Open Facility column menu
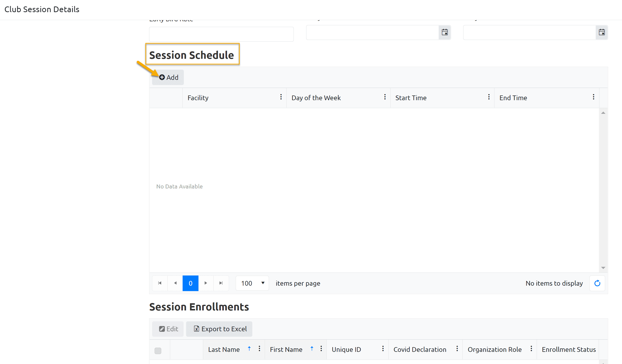The width and height of the screenshot is (622, 364). coord(281,97)
